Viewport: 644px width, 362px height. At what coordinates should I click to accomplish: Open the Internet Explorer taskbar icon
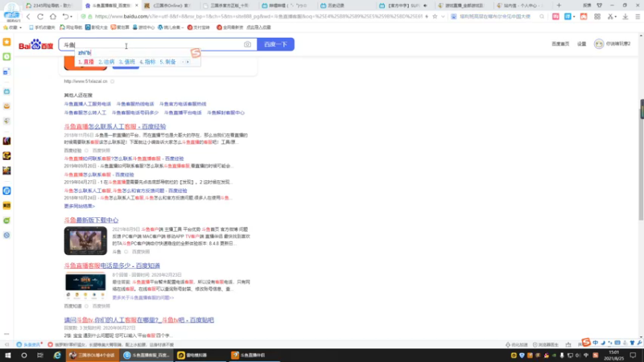(57, 355)
